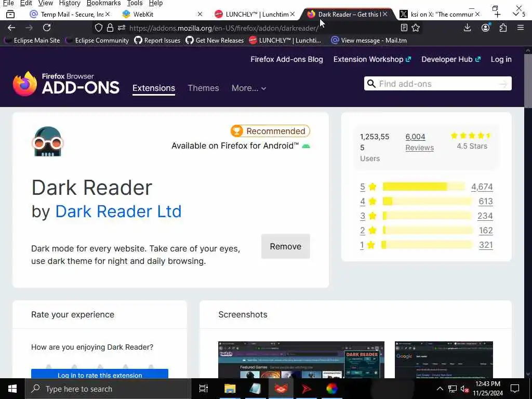Open the View menu
Image resolution: width=532 pixels, height=399 pixels.
pos(46,3)
